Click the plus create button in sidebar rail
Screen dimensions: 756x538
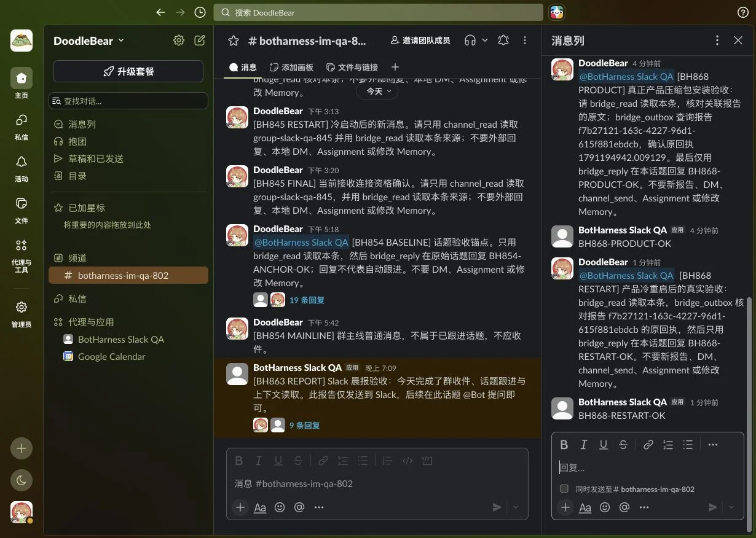[x=22, y=448]
